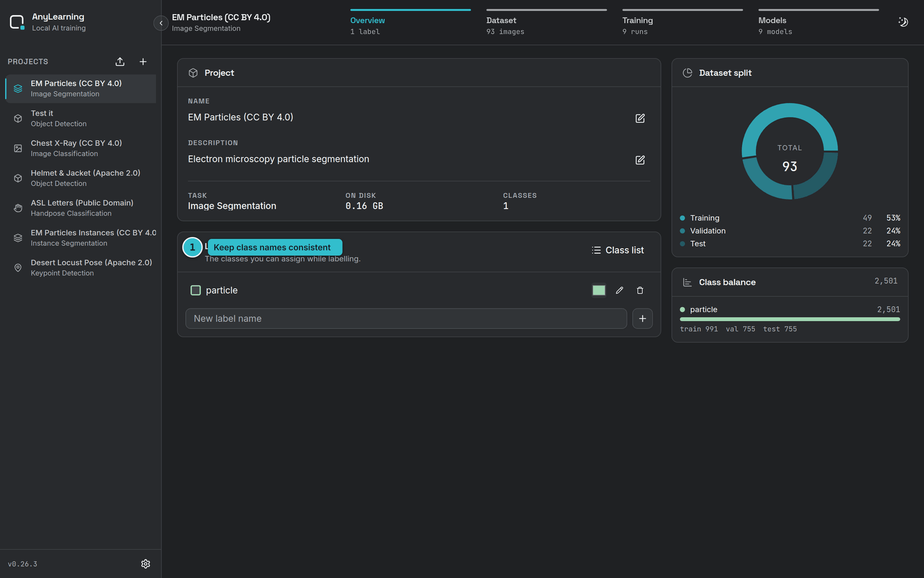The image size is (924, 578).
Task: Edit the project name pencil icon
Action: [640, 118]
